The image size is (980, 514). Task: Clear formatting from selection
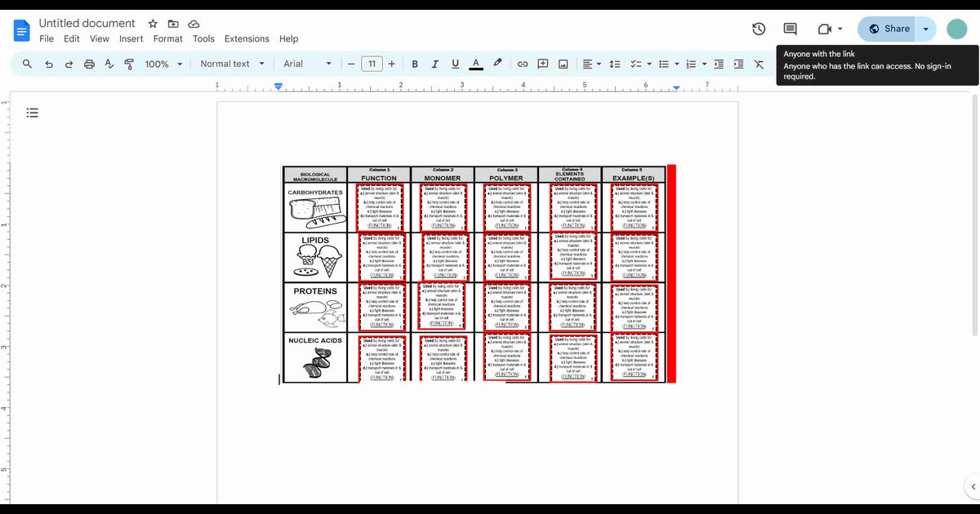click(759, 64)
